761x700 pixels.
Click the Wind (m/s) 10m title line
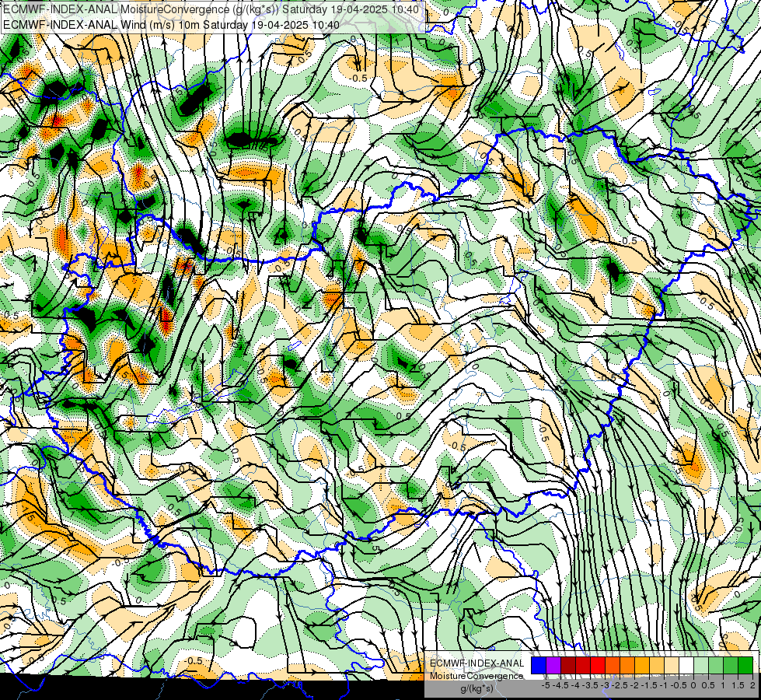(171, 24)
